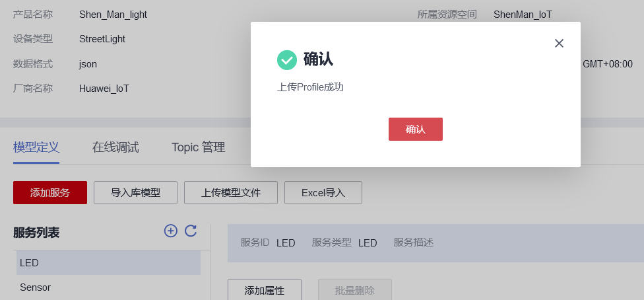Viewport: 644px width, 300px height.
Task: Click the add (plus) icon beside 服务列表
Action: click(171, 231)
